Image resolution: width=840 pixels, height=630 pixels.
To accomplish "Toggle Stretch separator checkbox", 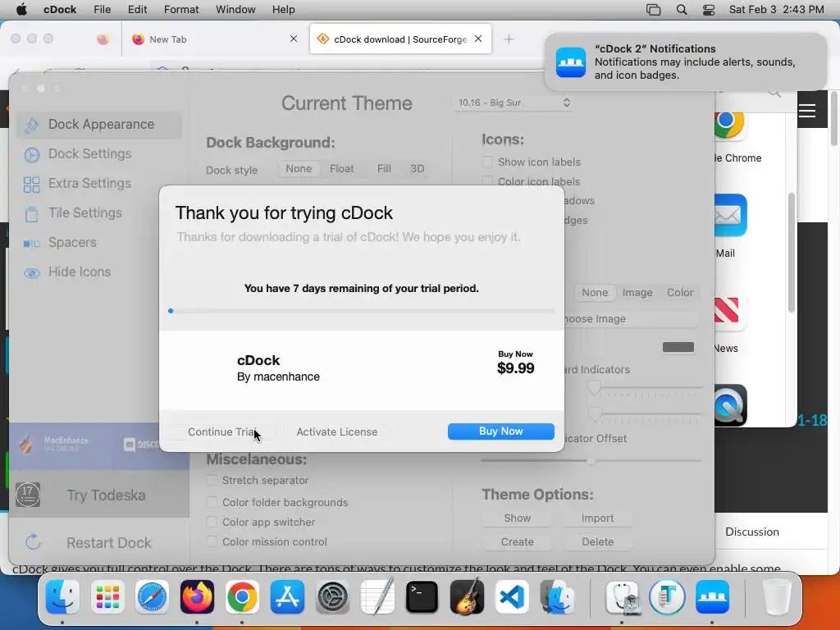I will 212,480.
